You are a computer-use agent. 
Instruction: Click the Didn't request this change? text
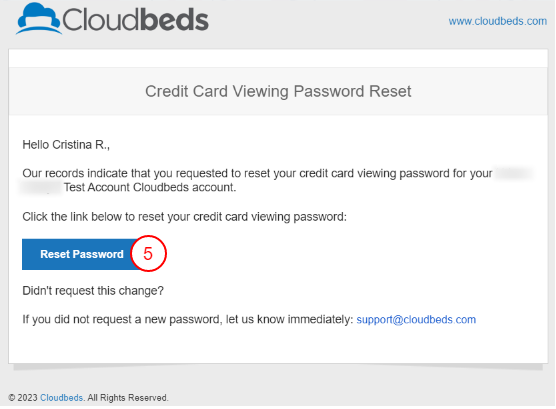point(93,291)
